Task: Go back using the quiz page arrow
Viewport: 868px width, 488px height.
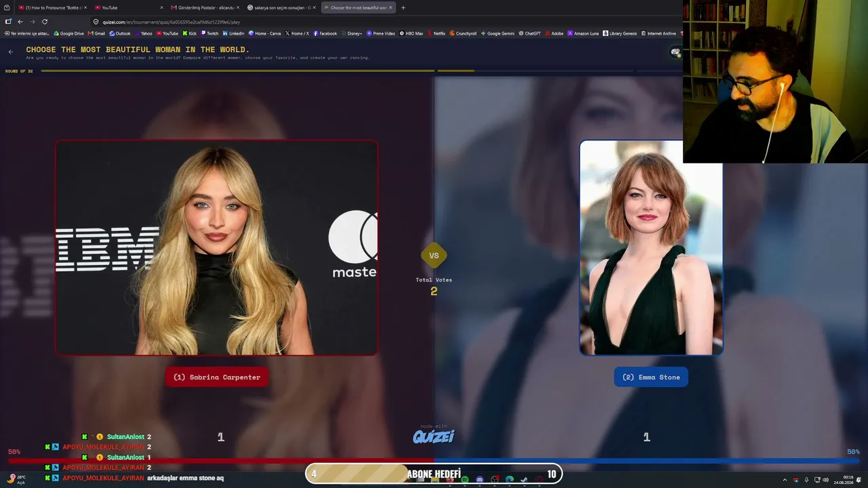Action: coord(10,52)
